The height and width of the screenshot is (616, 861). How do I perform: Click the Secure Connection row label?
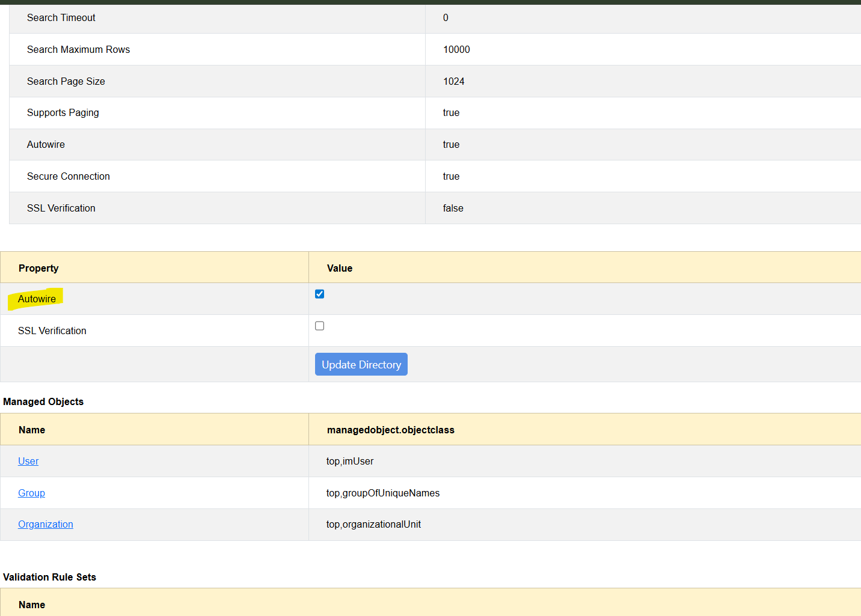[x=68, y=176]
